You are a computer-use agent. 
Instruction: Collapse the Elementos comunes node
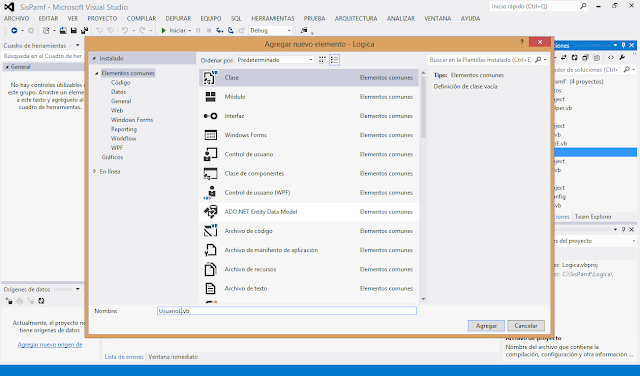(x=97, y=73)
